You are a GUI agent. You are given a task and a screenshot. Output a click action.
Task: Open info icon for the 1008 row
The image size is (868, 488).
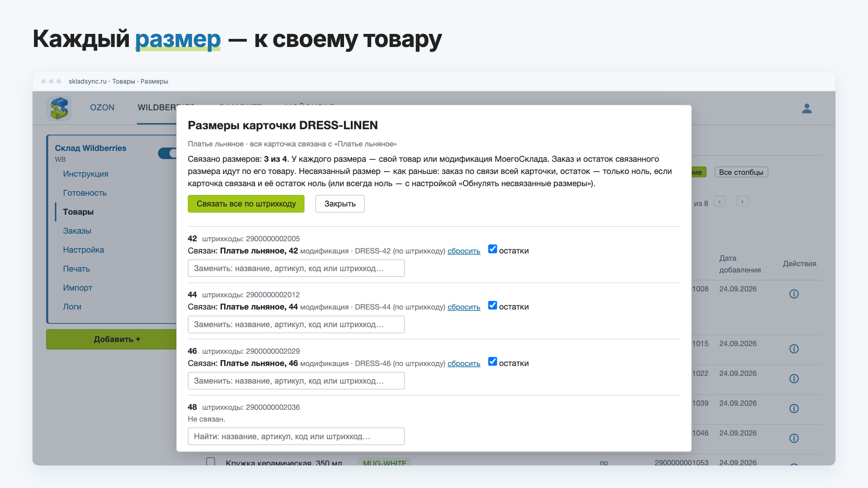(x=794, y=294)
